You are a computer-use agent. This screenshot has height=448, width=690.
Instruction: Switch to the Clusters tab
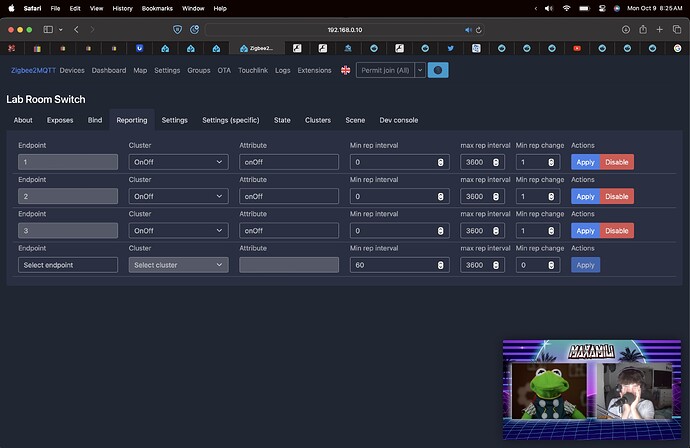(318, 120)
